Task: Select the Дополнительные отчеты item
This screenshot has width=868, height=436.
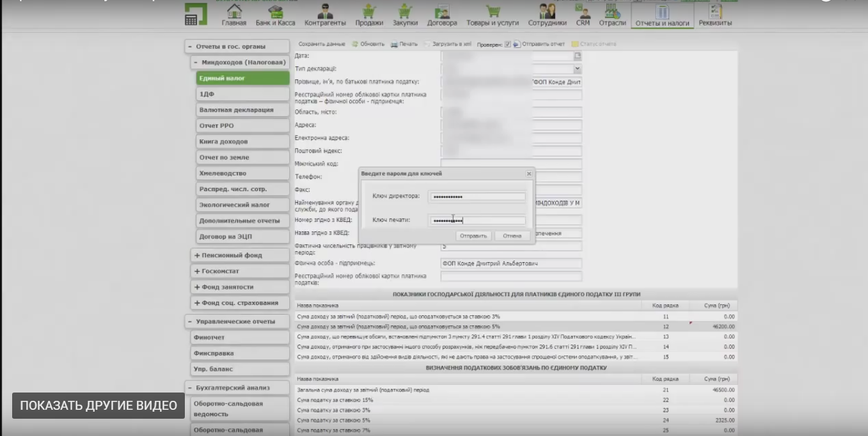Action: click(243, 221)
